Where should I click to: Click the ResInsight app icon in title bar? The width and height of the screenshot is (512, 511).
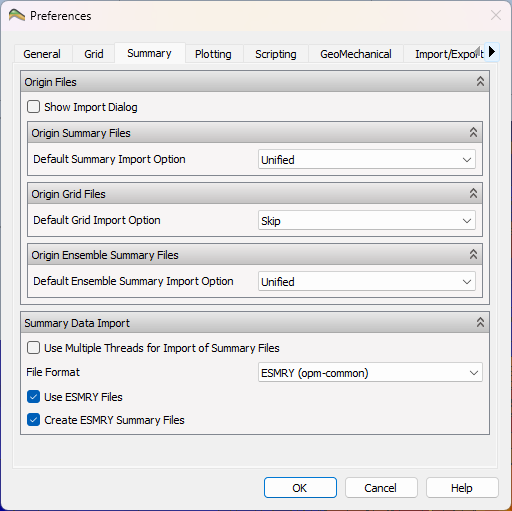(17, 16)
